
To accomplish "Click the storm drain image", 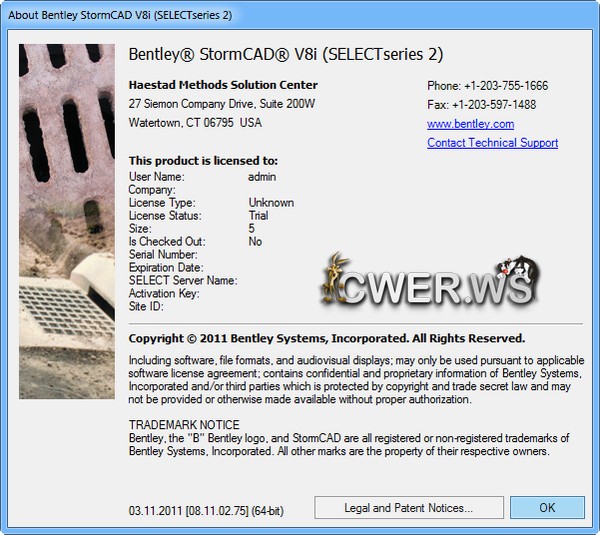I will [x=67, y=221].
